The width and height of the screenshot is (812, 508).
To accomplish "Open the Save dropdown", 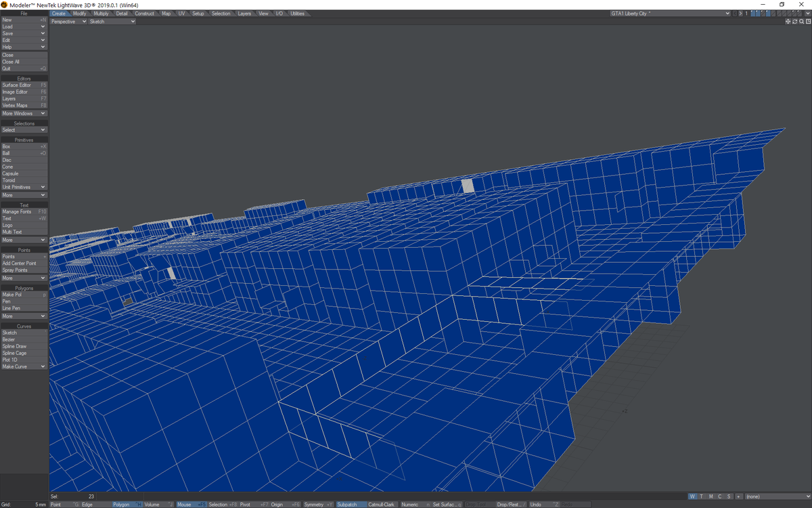I will pyautogui.click(x=24, y=34).
